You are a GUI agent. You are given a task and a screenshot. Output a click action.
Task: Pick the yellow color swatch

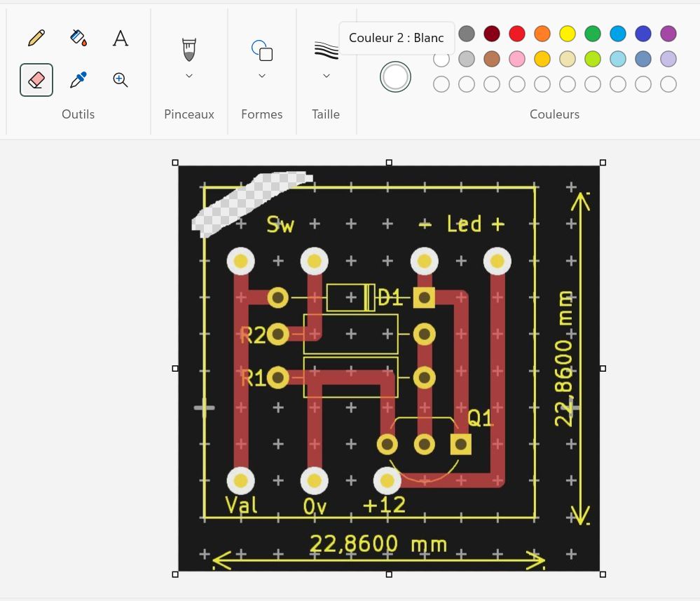(568, 34)
